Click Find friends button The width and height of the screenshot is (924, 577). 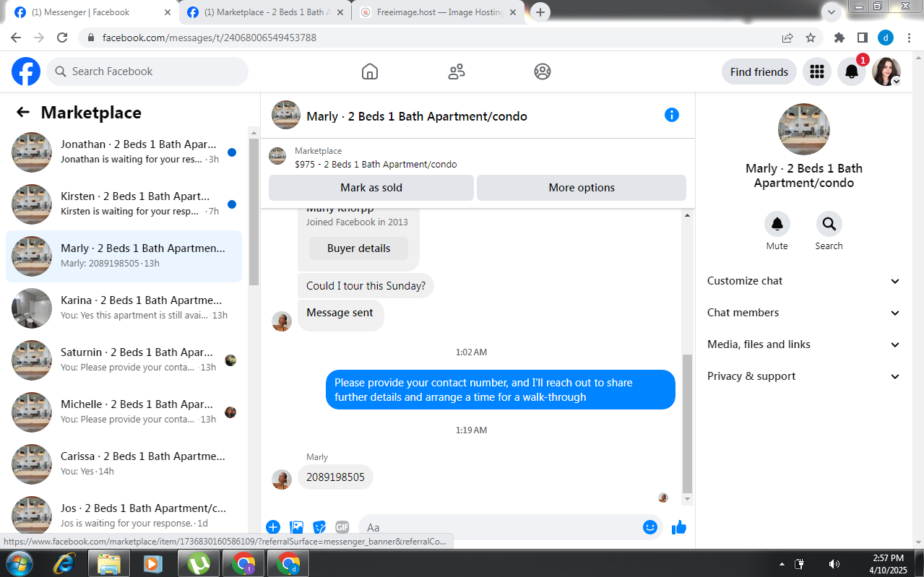pos(759,71)
